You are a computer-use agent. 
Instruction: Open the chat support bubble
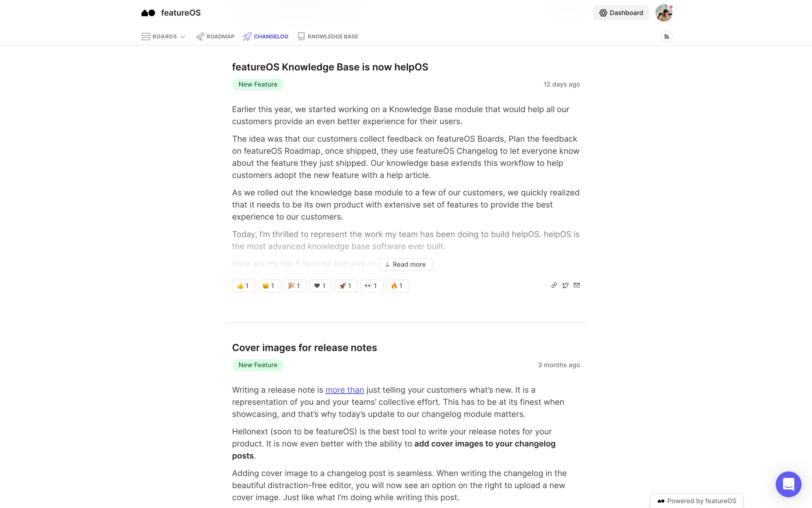[x=789, y=484]
